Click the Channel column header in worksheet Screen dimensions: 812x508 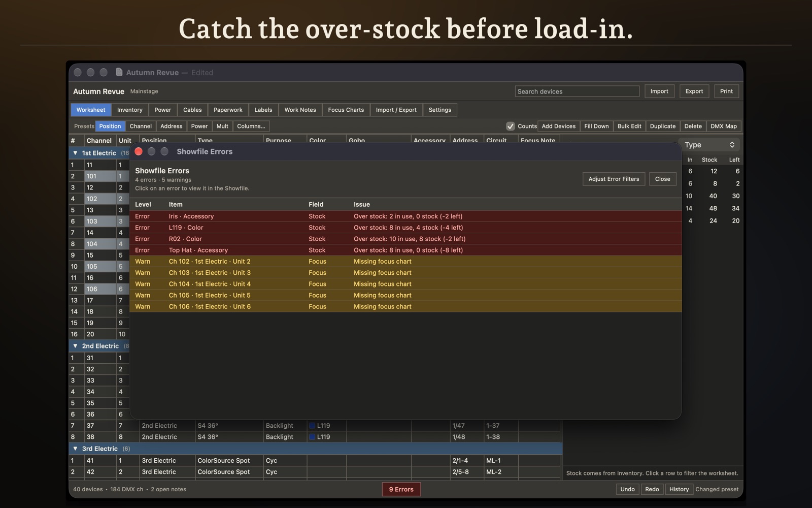coord(99,141)
